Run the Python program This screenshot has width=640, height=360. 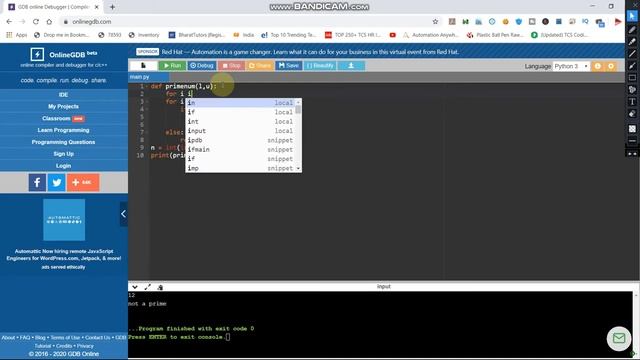[172, 66]
